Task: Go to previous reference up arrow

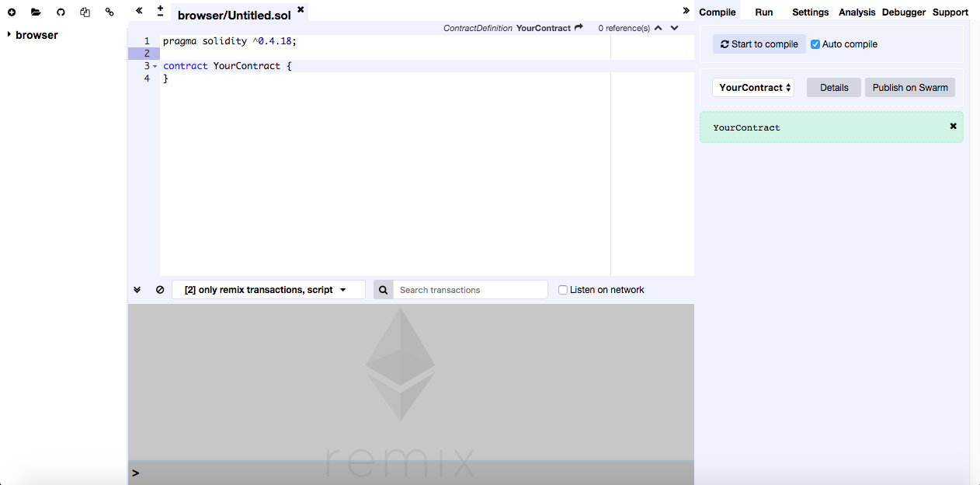Action: [x=659, y=28]
